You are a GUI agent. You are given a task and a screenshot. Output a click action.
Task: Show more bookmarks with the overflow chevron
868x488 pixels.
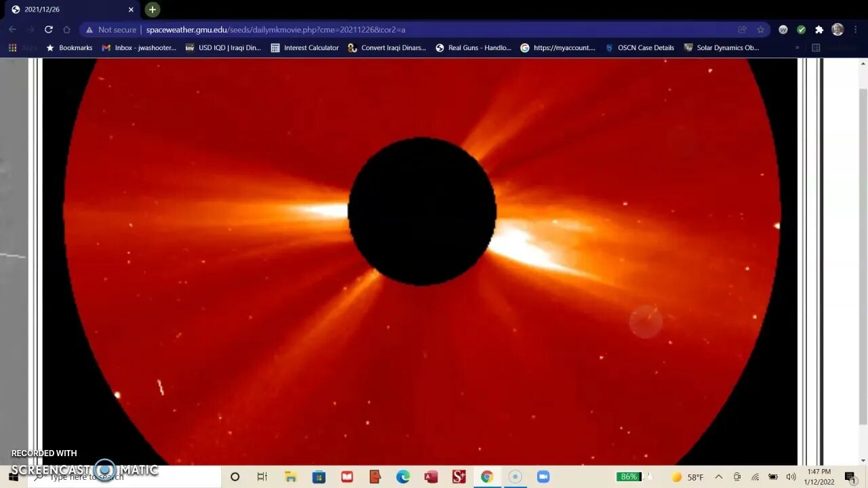[x=797, y=48]
